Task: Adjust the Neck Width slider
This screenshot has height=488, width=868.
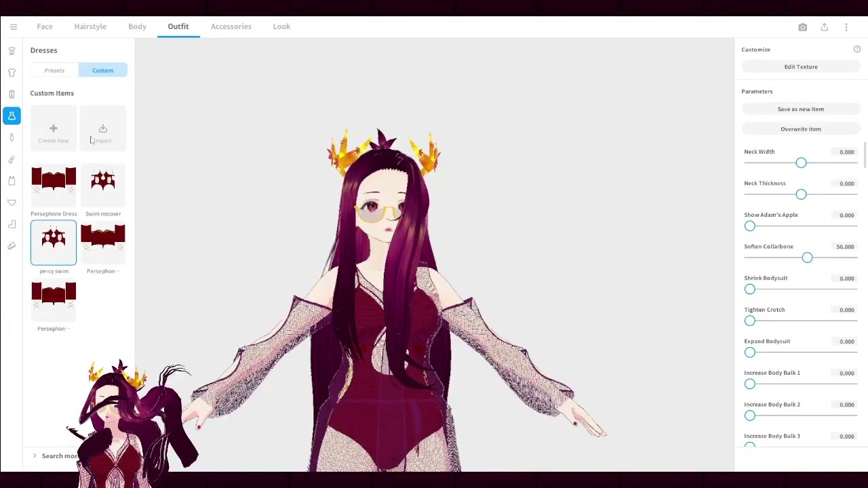Action: (801, 163)
